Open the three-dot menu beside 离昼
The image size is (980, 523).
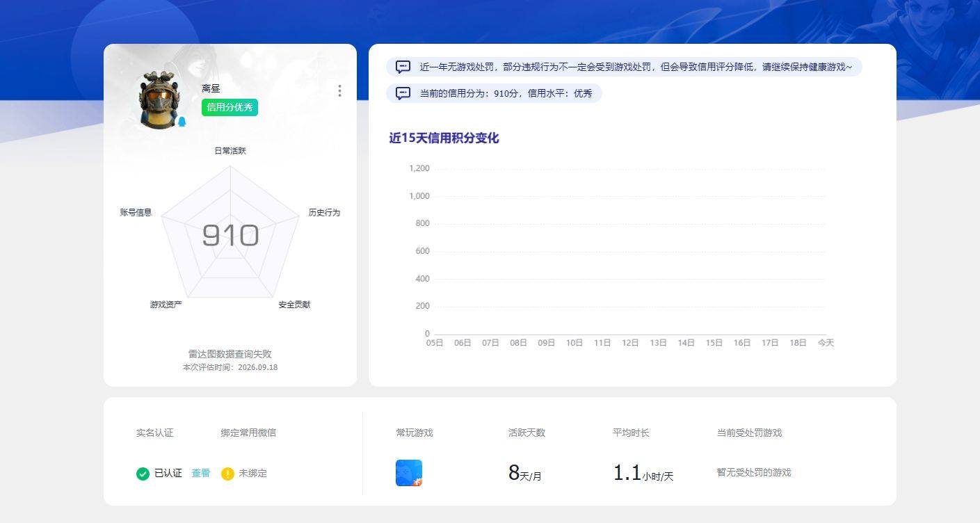[339, 90]
